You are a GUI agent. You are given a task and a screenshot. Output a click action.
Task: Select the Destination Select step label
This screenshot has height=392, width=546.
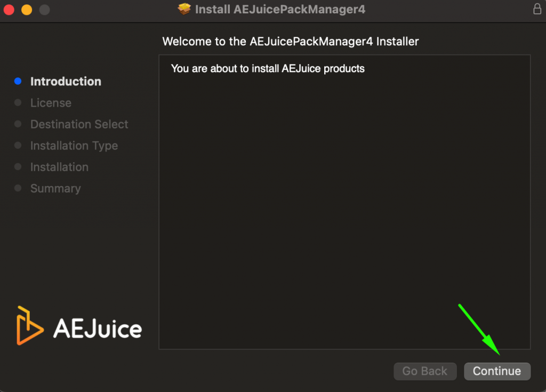(x=79, y=124)
